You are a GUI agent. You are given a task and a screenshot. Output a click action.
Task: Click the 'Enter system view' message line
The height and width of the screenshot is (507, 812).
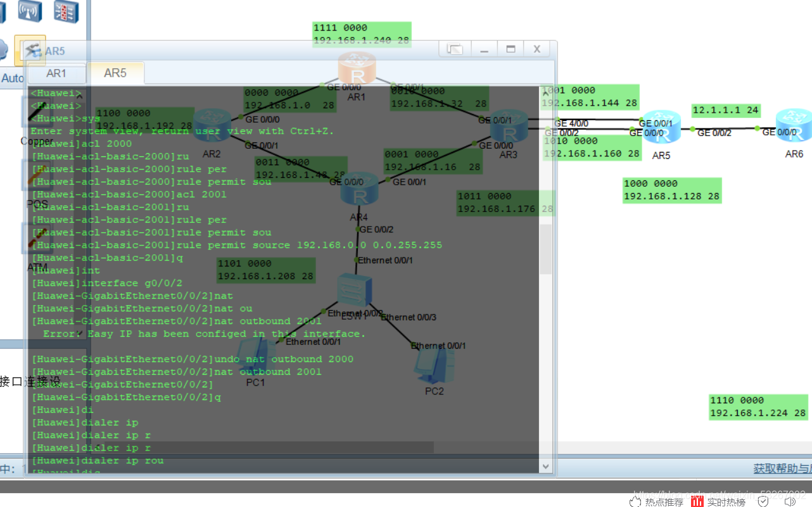[182, 131]
